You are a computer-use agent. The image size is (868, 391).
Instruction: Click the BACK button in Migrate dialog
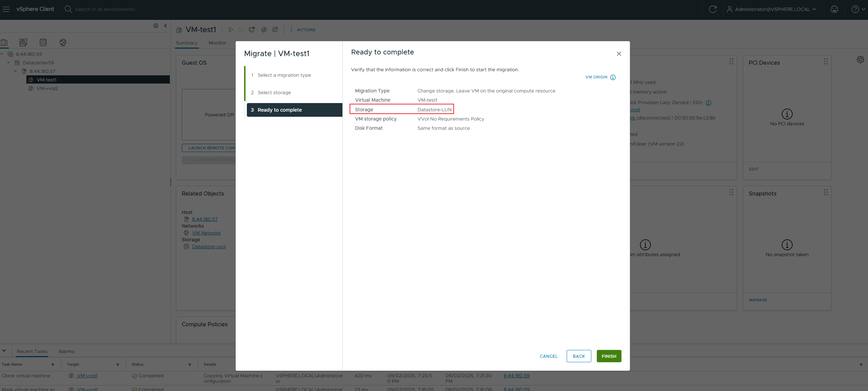click(x=579, y=356)
